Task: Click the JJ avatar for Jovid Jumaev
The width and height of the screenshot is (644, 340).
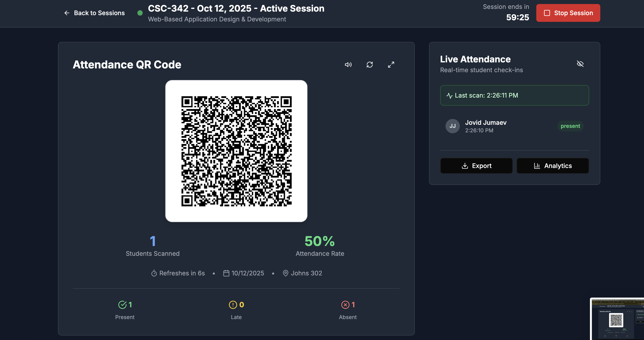Action: coord(452,126)
